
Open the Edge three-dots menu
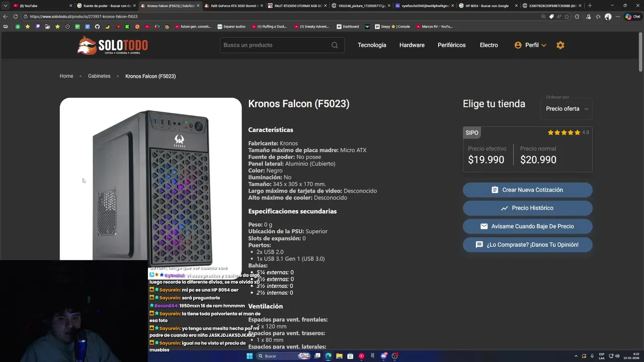618,17
